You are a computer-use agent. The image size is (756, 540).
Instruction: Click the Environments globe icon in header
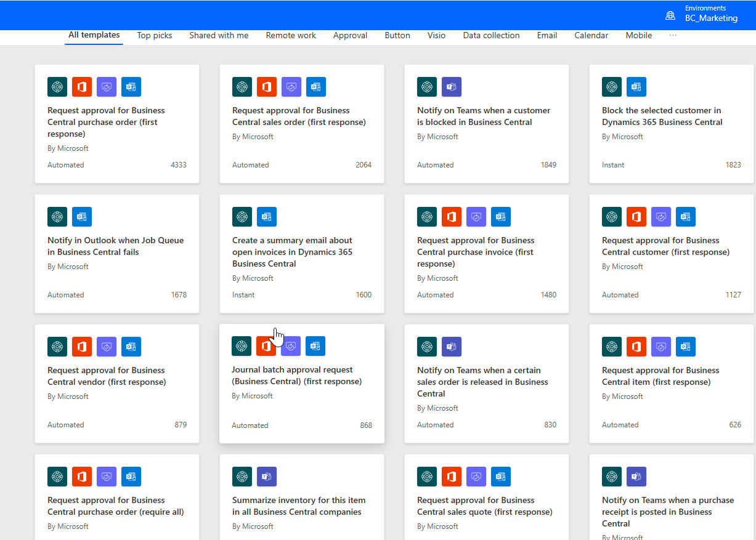pos(670,15)
